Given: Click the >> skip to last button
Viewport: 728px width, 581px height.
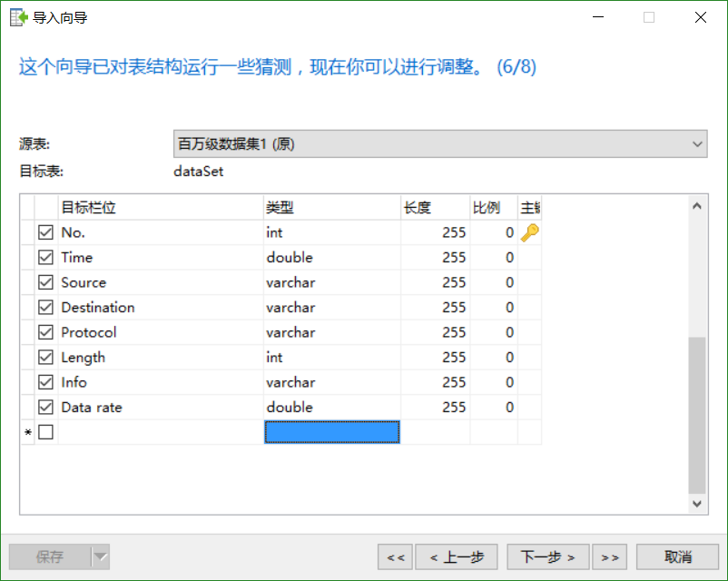Looking at the screenshot, I should (x=609, y=556).
